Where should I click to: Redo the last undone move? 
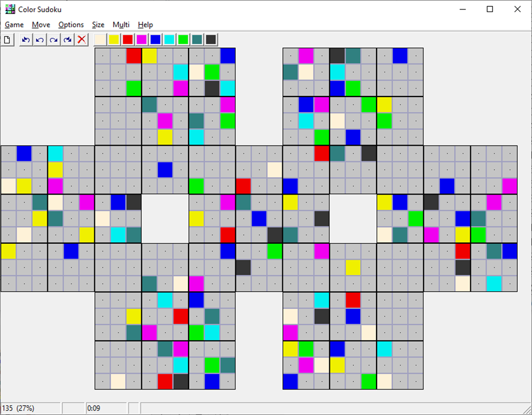(x=53, y=39)
